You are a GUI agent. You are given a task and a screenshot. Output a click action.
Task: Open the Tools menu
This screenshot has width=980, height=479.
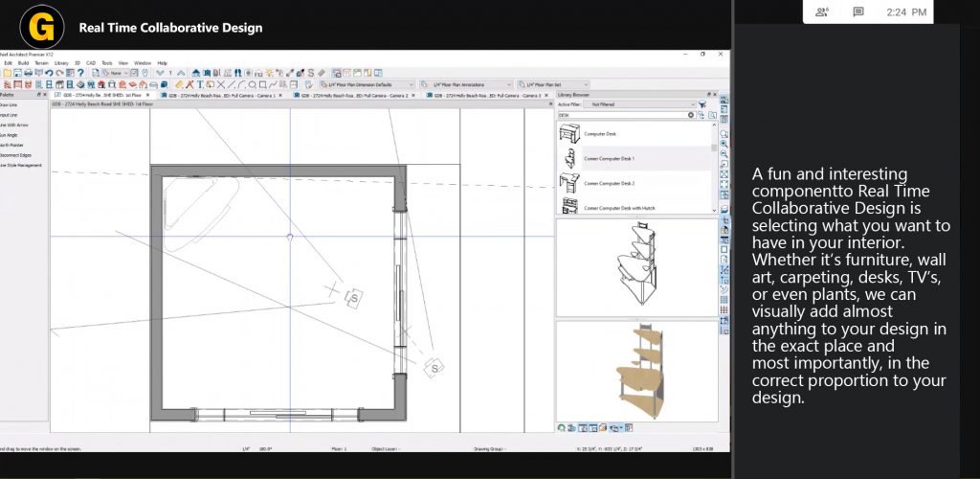pyautogui.click(x=107, y=63)
